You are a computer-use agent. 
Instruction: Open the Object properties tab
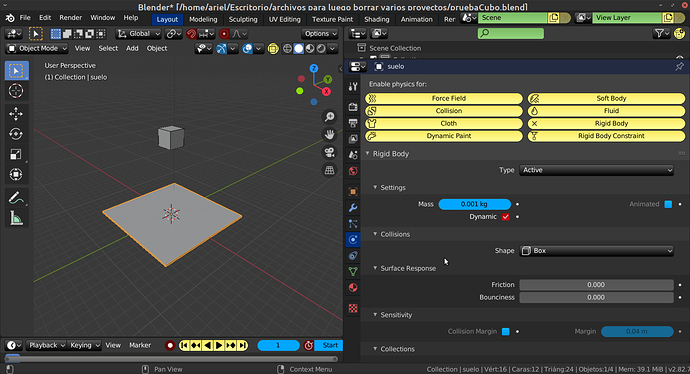click(x=353, y=191)
